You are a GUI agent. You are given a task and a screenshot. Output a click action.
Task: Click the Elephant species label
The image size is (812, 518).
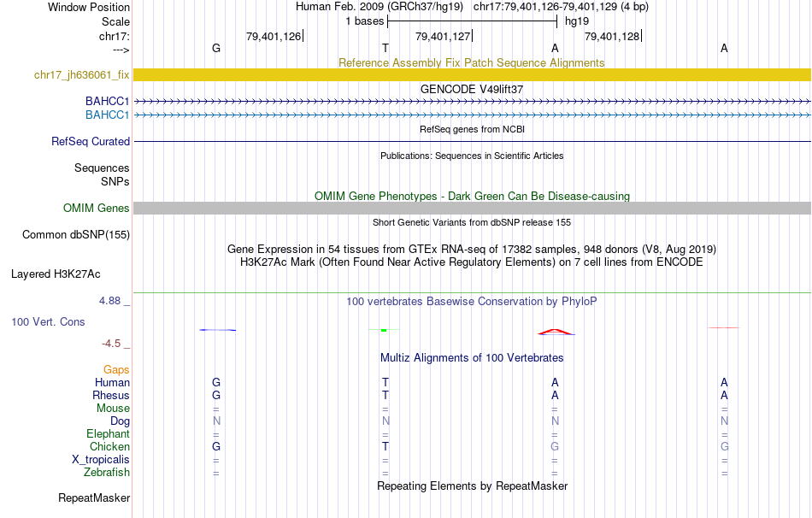108,434
